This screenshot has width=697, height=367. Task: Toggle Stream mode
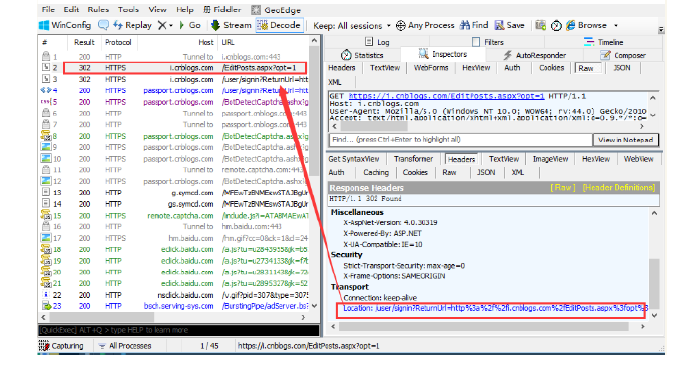click(x=231, y=25)
